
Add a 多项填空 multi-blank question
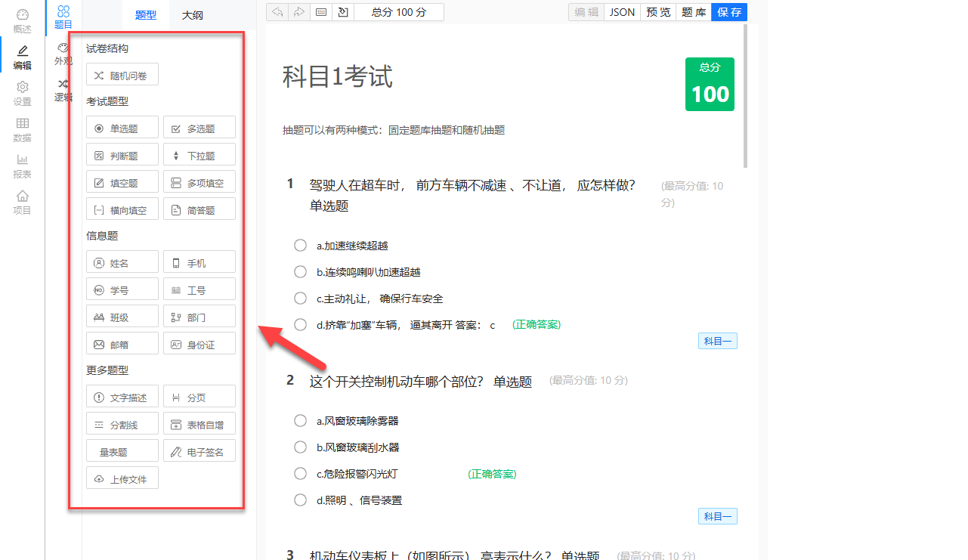(x=199, y=182)
